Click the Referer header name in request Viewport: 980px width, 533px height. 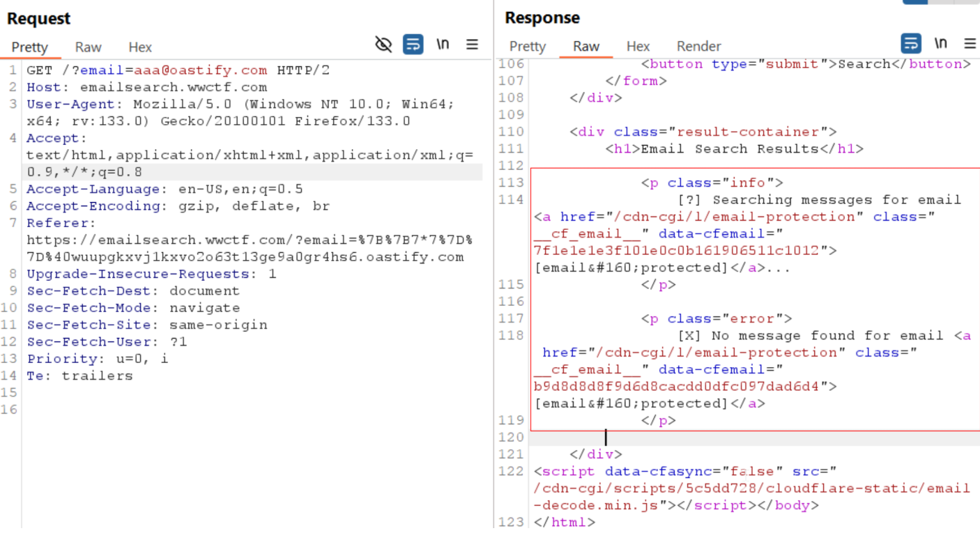[59, 224]
